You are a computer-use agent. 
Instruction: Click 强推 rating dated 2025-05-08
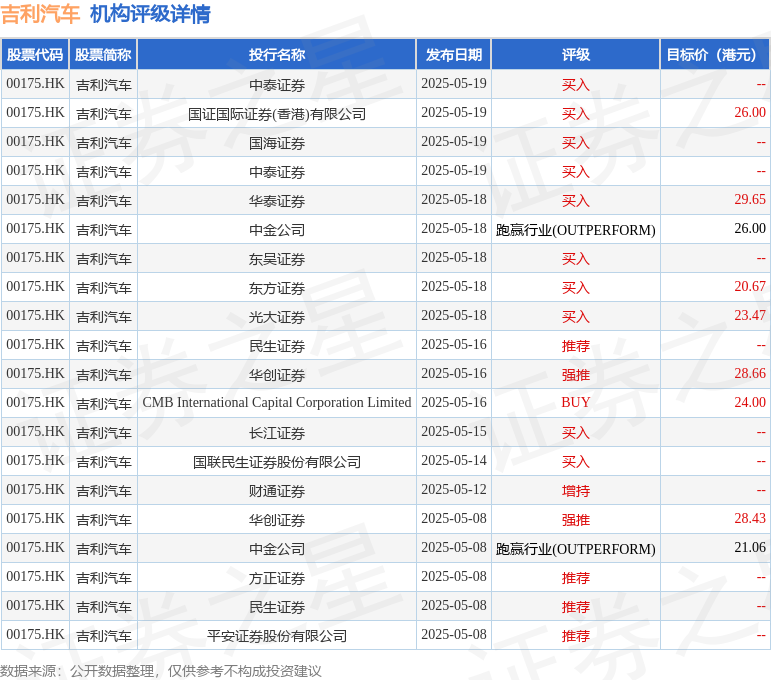click(576, 520)
